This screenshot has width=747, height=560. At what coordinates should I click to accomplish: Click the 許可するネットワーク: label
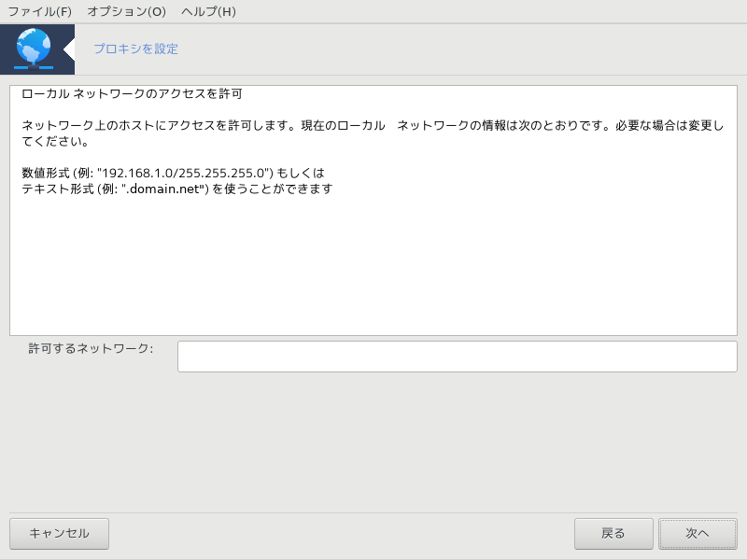(x=91, y=348)
